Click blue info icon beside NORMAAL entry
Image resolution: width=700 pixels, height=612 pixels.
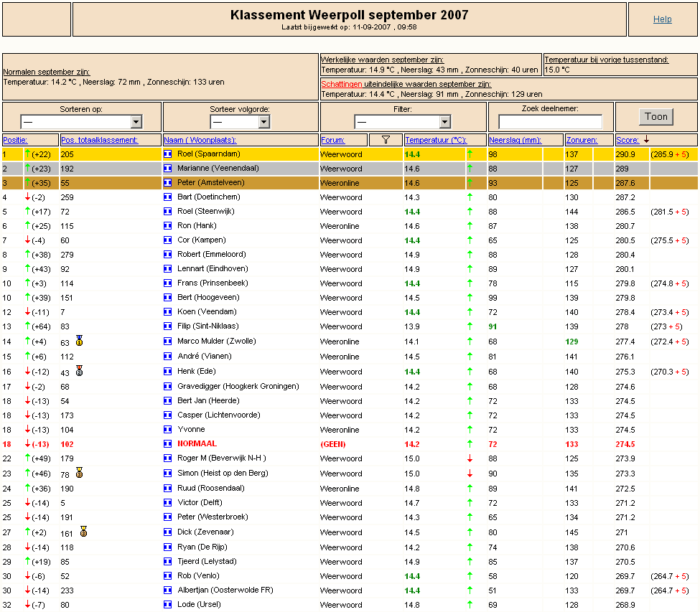pos(167,444)
